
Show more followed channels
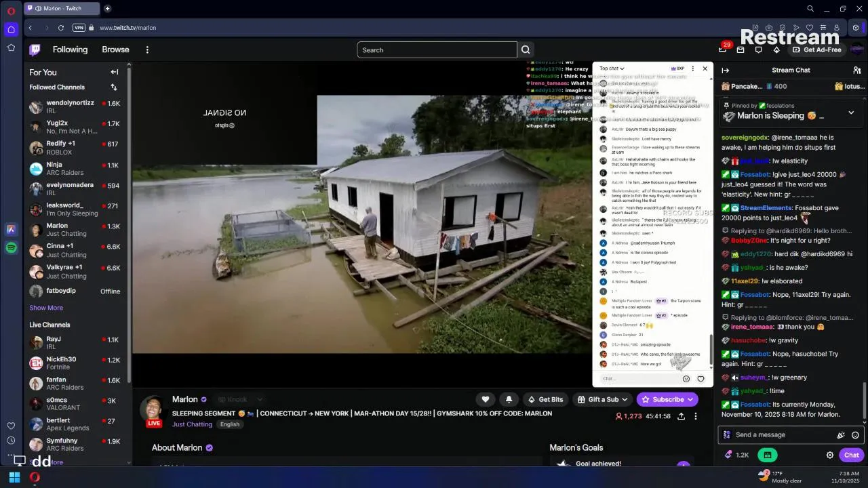[46, 308]
